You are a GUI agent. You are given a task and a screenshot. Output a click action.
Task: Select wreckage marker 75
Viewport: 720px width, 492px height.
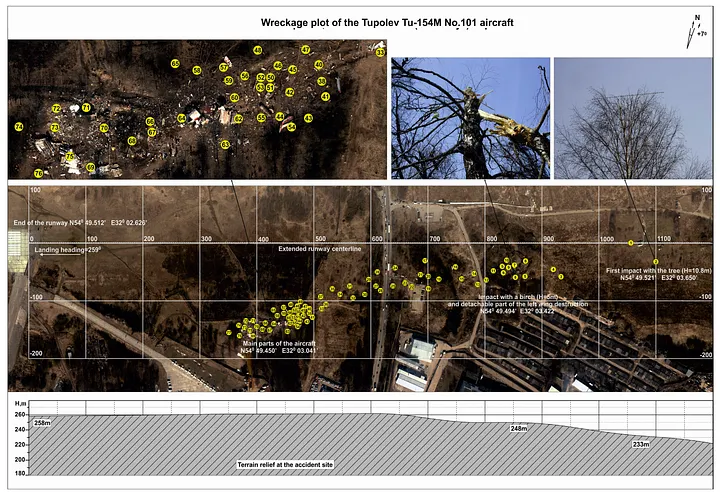pyautogui.click(x=70, y=157)
